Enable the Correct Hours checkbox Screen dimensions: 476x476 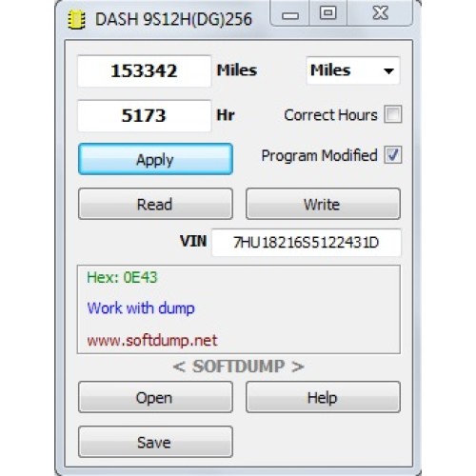pos(393,114)
